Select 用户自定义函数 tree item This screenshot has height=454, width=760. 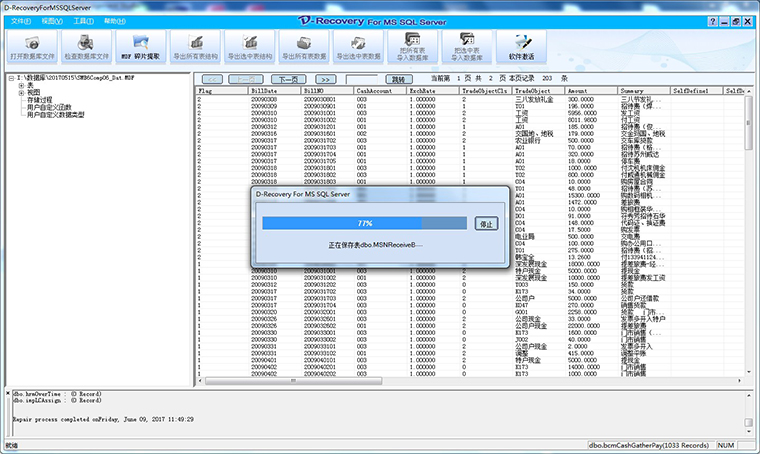[49, 107]
